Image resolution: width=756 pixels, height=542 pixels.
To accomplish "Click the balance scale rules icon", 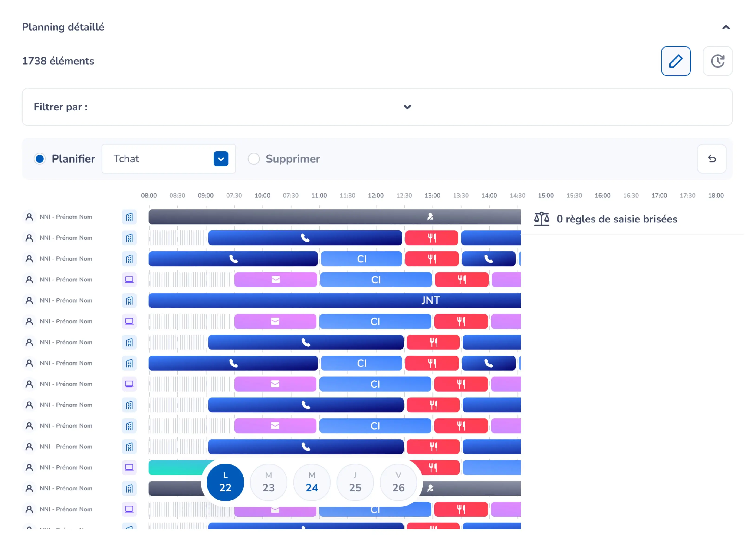I will (541, 219).
